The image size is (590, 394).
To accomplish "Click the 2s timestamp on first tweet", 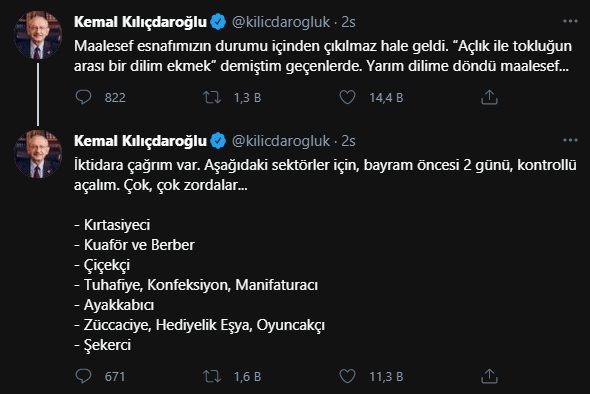I will tap(348, 22).
